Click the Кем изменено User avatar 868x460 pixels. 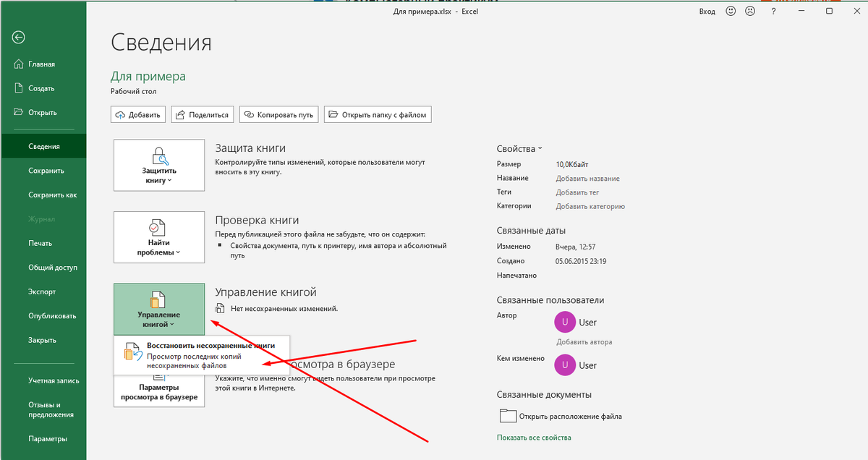click(x=564, y=365)
